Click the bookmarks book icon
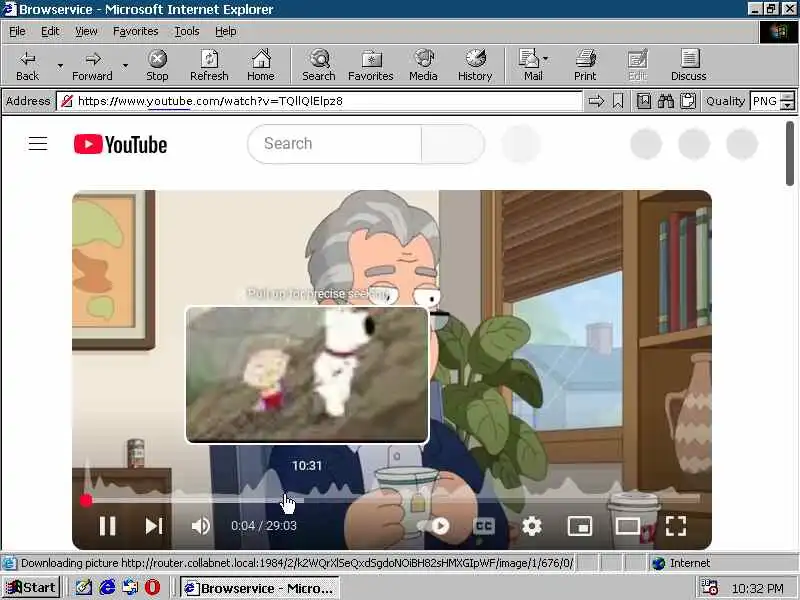 pos(643,101)
